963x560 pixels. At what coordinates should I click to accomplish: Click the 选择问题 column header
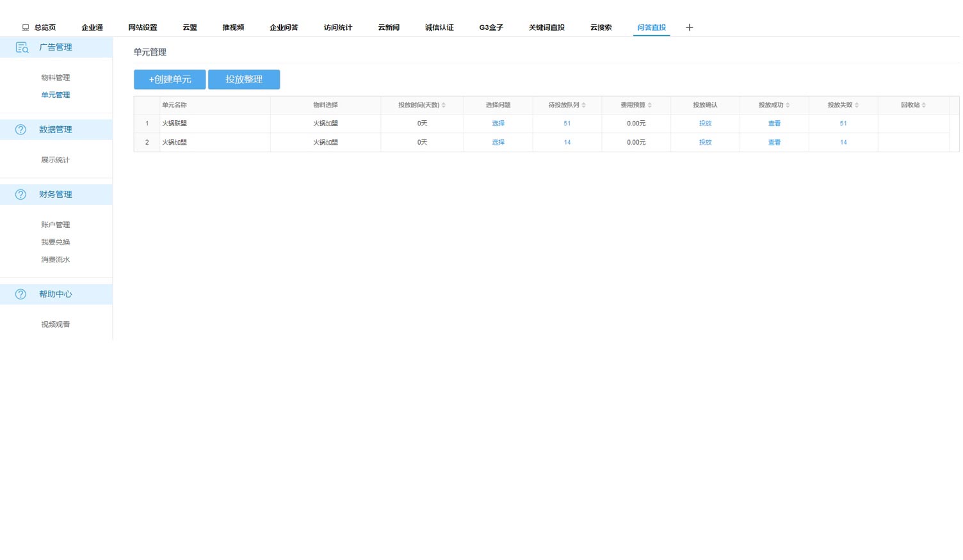(498, 105)
